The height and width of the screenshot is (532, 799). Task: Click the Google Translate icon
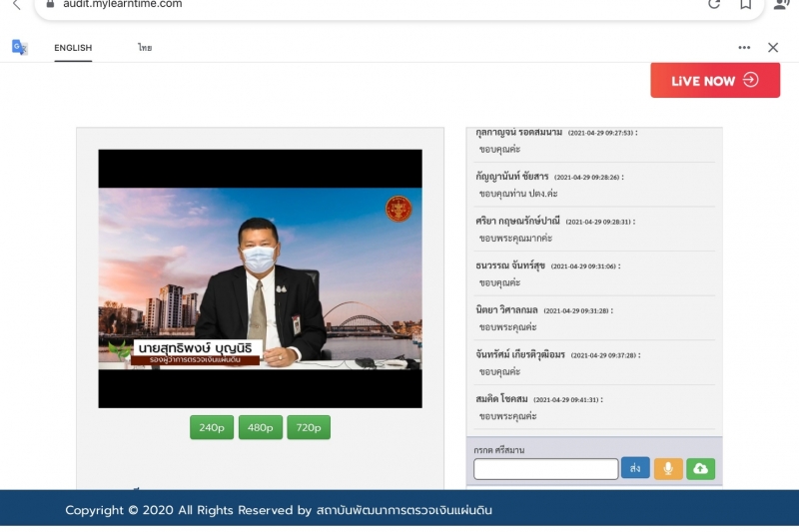click(19, 47)
